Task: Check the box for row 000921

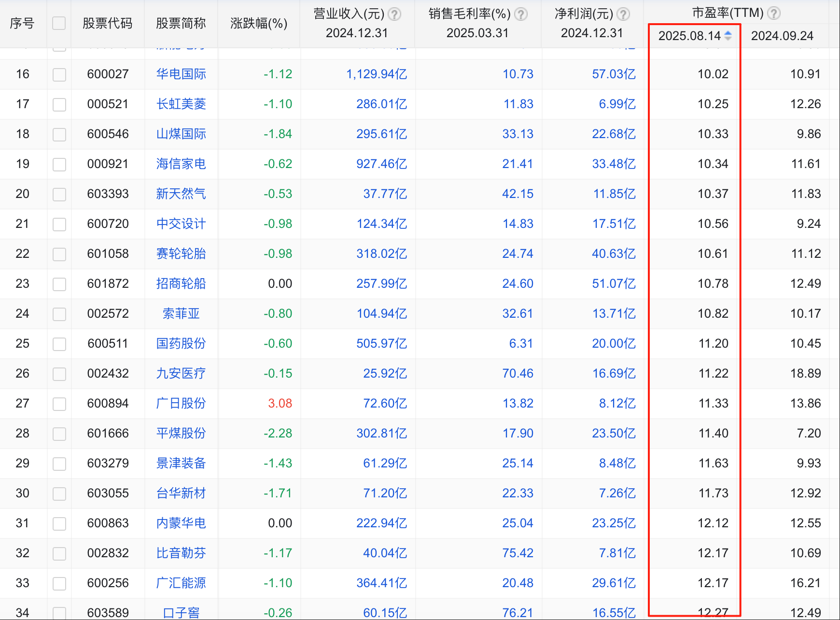Action: pos(59,164)
